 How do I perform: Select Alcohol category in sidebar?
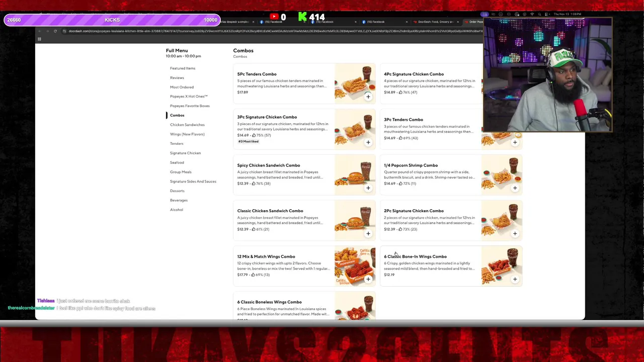[177, 210]
